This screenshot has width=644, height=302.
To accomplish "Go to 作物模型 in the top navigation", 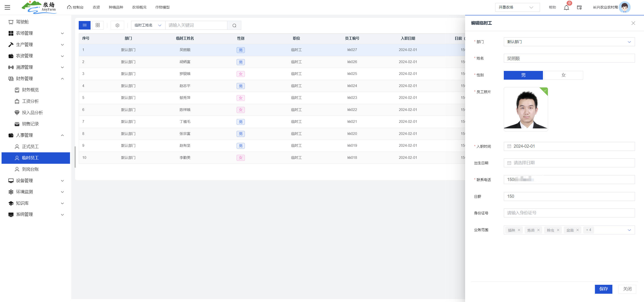I will click(162, 7).
